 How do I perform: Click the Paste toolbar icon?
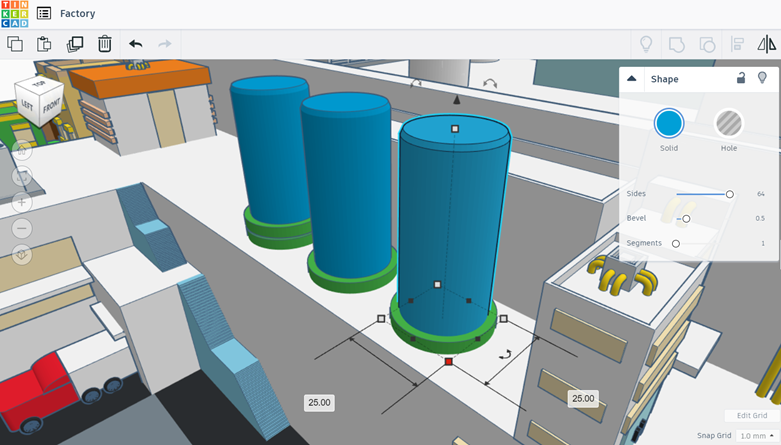click(44, 44)
